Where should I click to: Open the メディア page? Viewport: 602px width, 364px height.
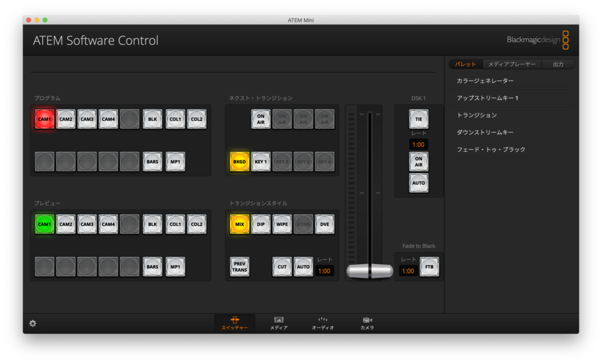(x=279, y=323)
